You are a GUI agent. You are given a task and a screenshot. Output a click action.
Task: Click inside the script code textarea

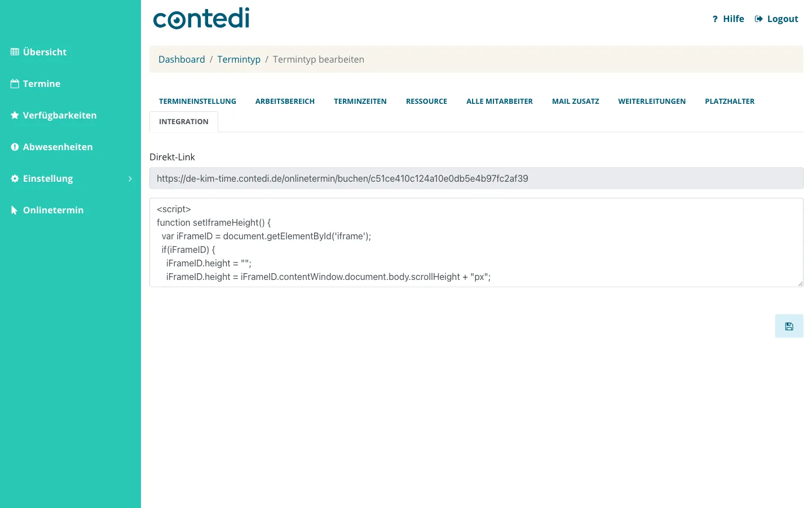(476, 243)
